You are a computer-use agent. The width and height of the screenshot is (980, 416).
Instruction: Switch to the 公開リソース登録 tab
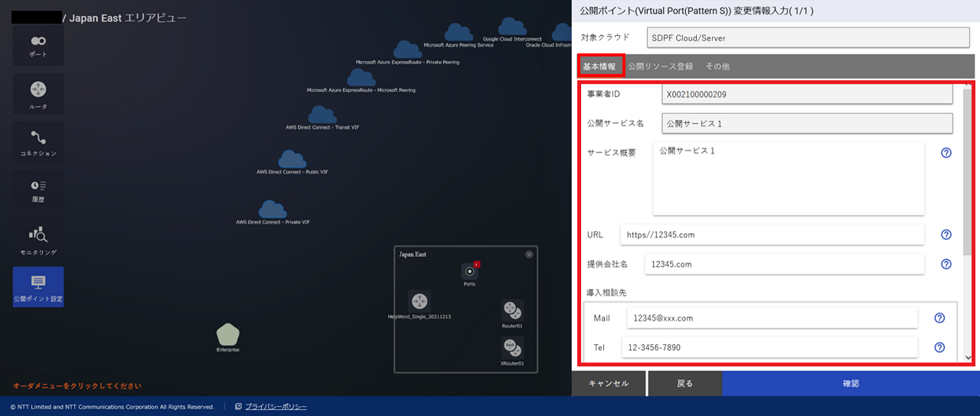[x=661, y=67]
